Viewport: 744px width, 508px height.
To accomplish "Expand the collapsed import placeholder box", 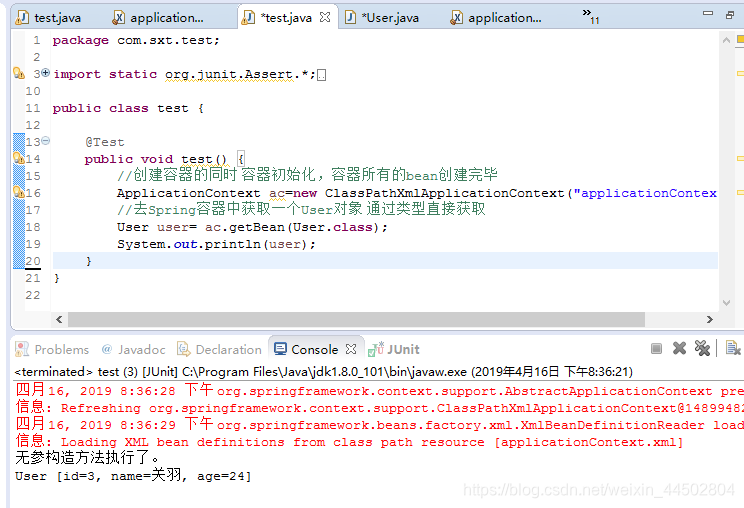I will (x=322, y=75).
